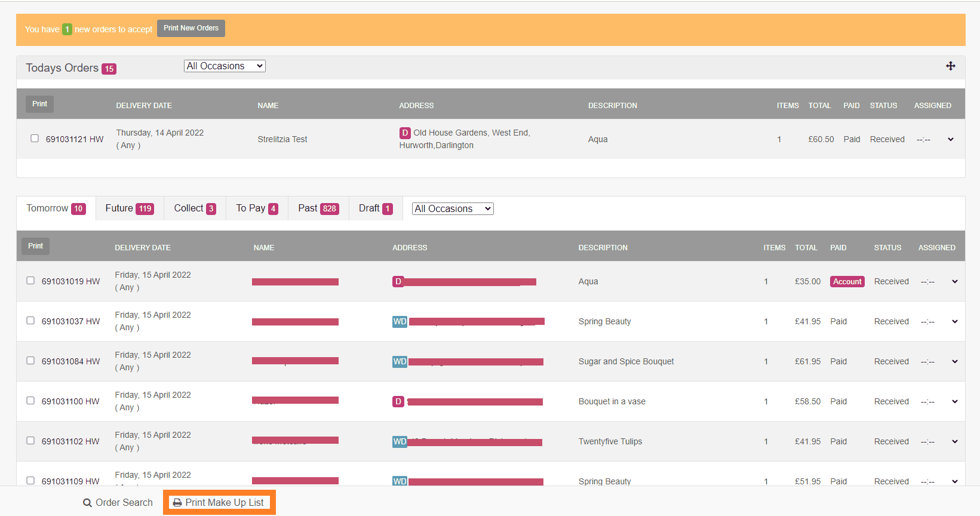
Task: Tick the checkbox for order 691031102 HW
Action: [x=30, y=441]
